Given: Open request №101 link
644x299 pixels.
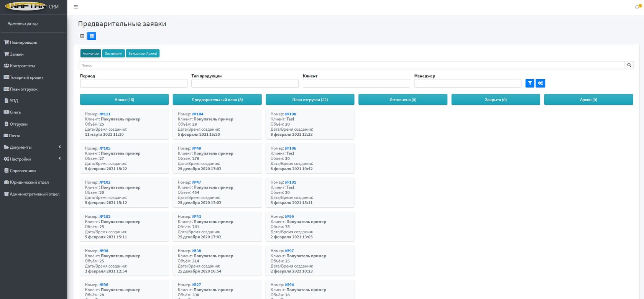Looking at the screenshot, I should (x=291, y=182).
